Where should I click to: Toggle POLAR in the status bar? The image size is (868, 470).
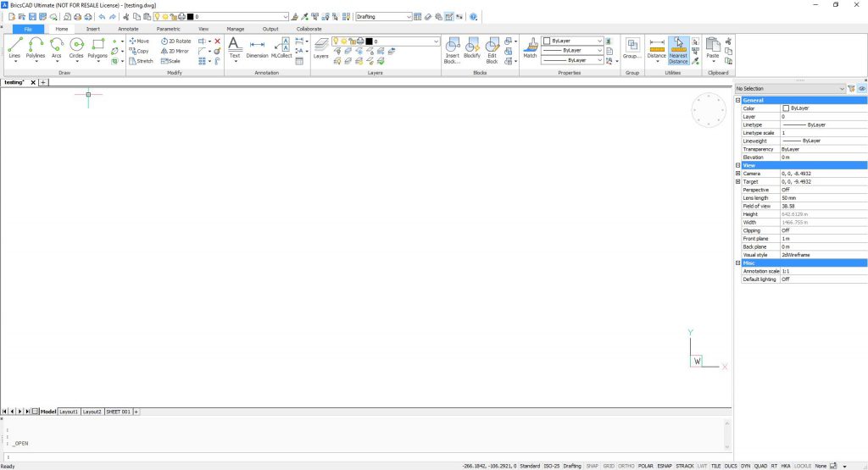[645, 466]
